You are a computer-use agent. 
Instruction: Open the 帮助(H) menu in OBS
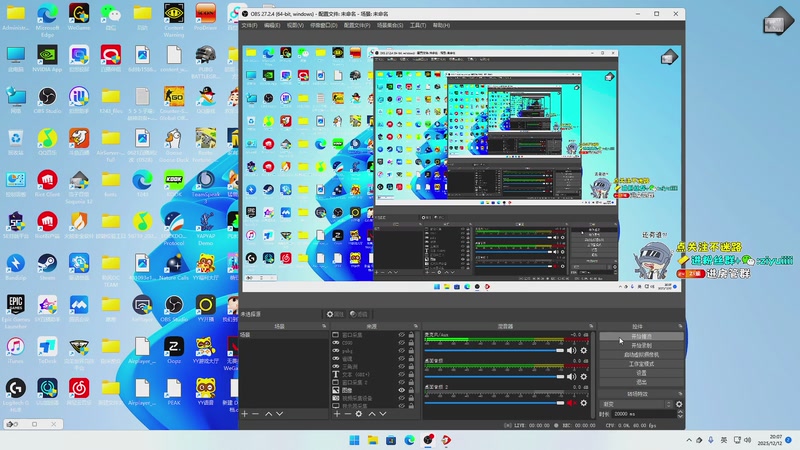pos(441,26)
